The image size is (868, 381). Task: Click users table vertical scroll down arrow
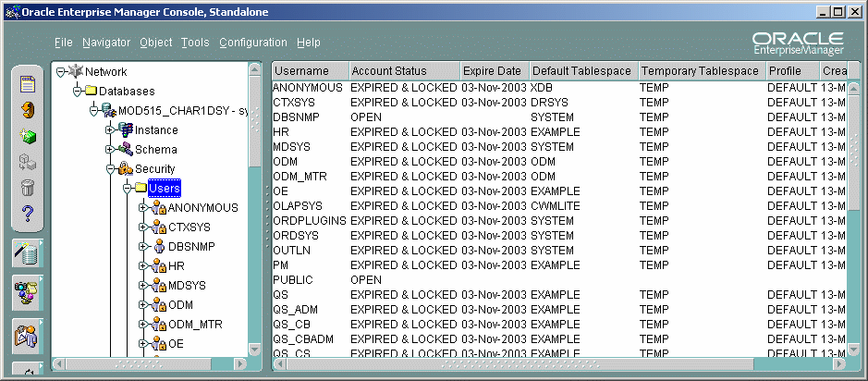pyautogui.click(x=853, y=350)
